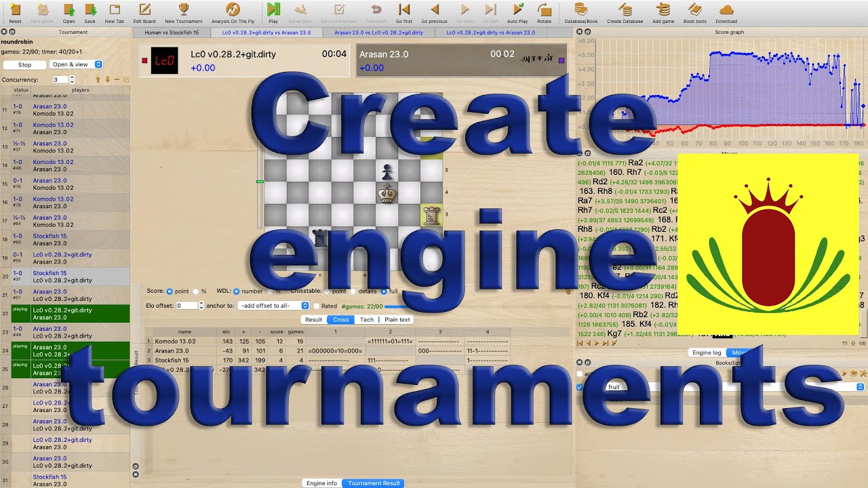The height and width of the screenshot is (488, 868).
Task: Open the 'Open & view' dropdown
Action: click(76, 64)
